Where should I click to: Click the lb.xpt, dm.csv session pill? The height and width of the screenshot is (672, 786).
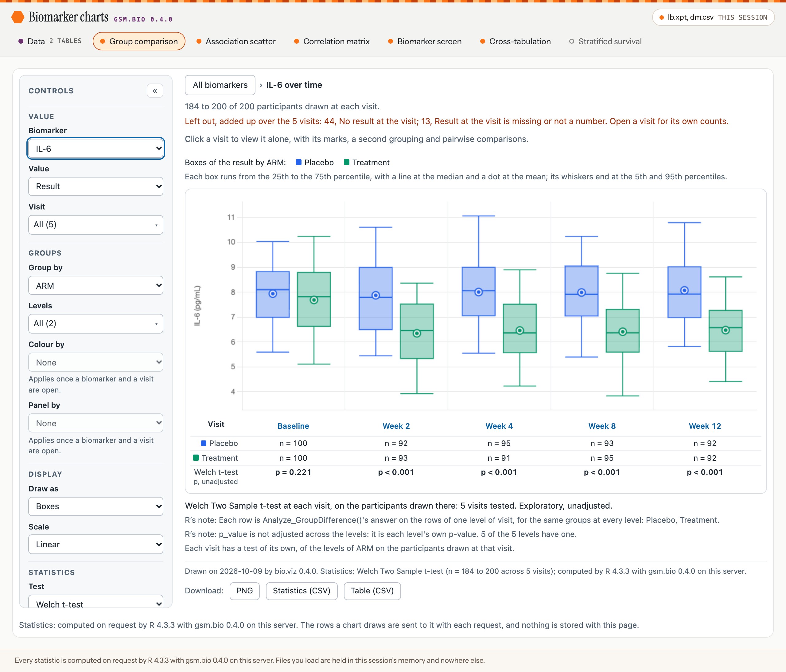click(x=713, y=18)
